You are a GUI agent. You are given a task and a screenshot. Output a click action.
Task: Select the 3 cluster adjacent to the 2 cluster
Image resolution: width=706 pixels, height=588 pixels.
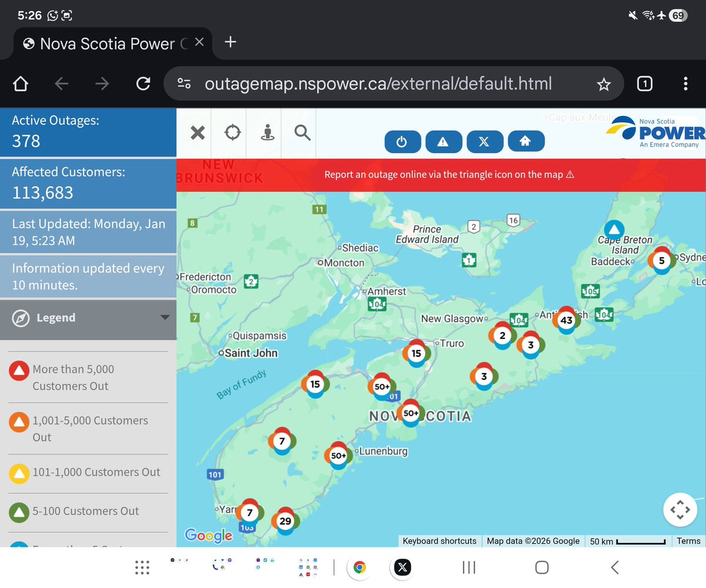tap(531, 345)
